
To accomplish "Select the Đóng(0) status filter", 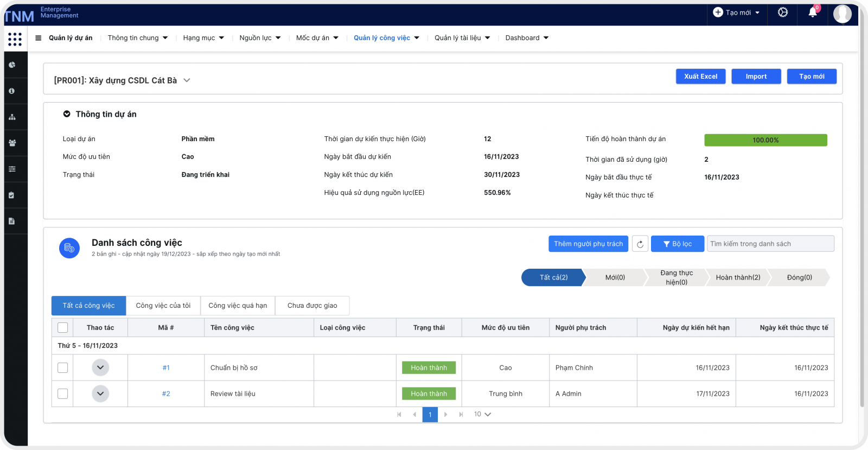I will [x=800, y=277].
